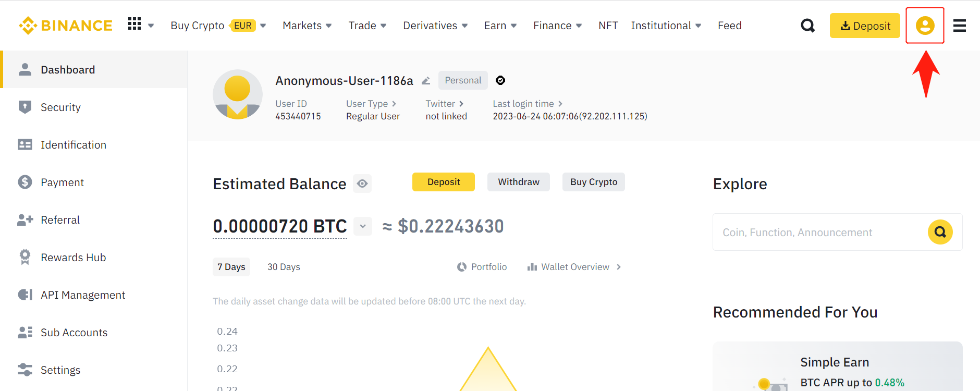Viewport: 980px width, 391px height.
Task: Click the Withdraw button
Action: 519,182
